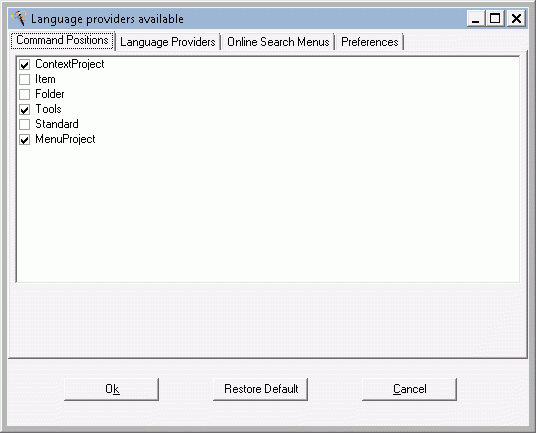
Task: Confirm with the Ok button
Action: click(x=111, y=389)
